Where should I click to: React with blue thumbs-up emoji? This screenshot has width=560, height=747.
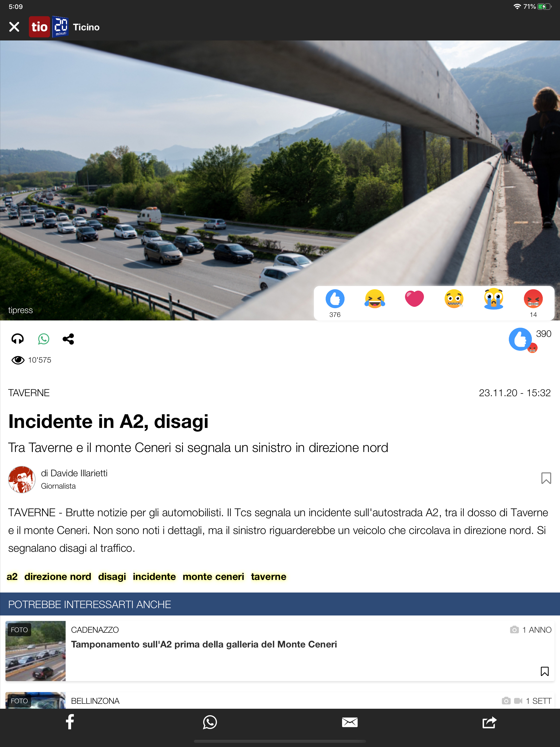pyautogui.click(x=335, y=299)
